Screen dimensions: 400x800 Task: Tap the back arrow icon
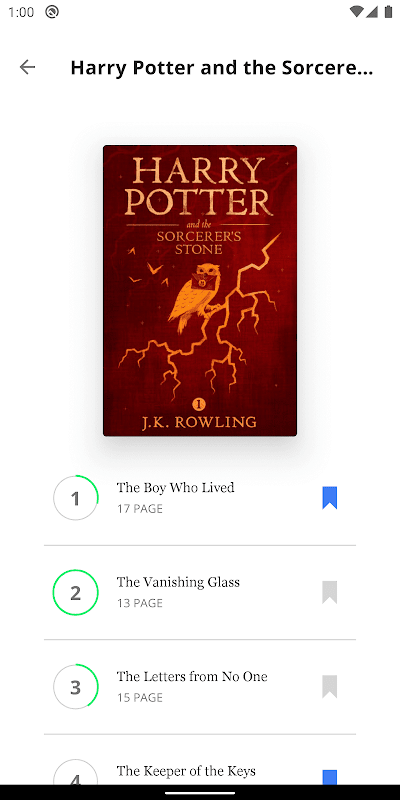coord(27,67)
